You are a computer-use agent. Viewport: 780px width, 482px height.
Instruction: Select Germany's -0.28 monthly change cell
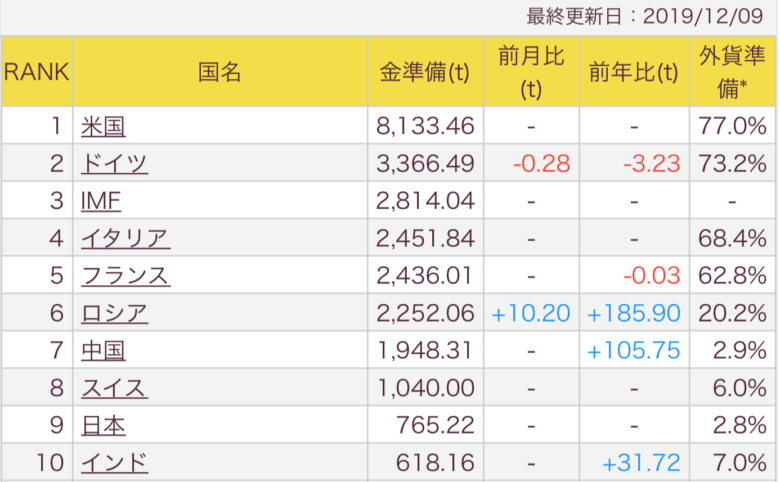pos(531,163)
